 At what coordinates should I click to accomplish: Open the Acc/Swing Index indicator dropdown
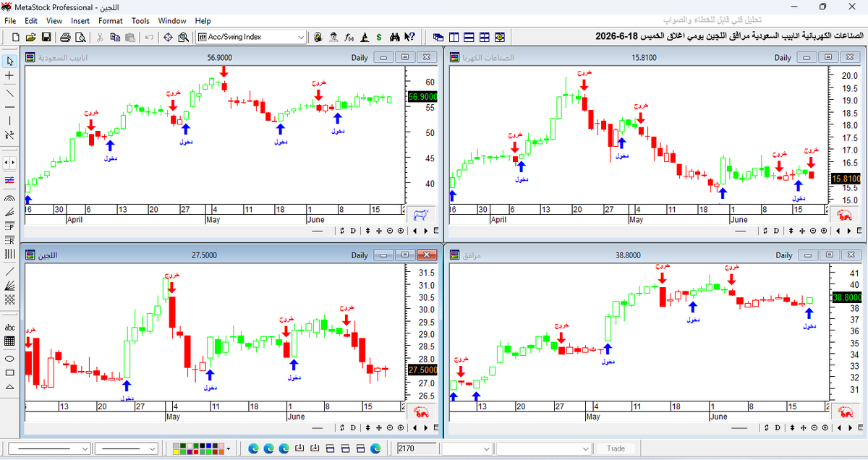pos(301,37)
